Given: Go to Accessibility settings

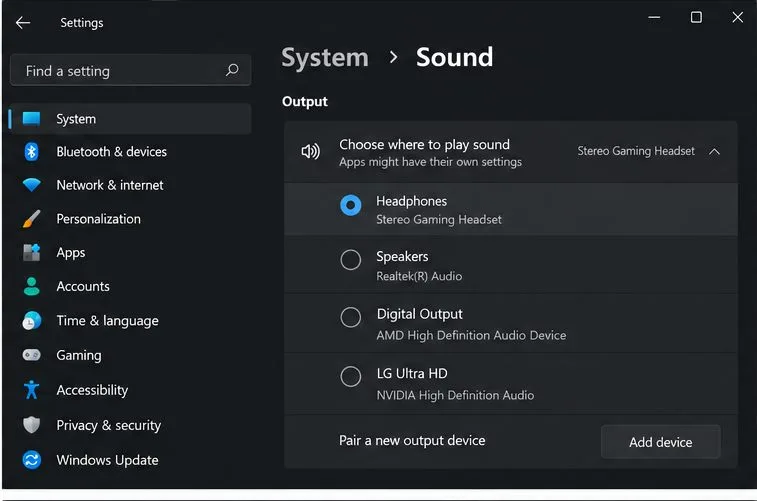Looking at the screenshot, I should tap(130, 390).
